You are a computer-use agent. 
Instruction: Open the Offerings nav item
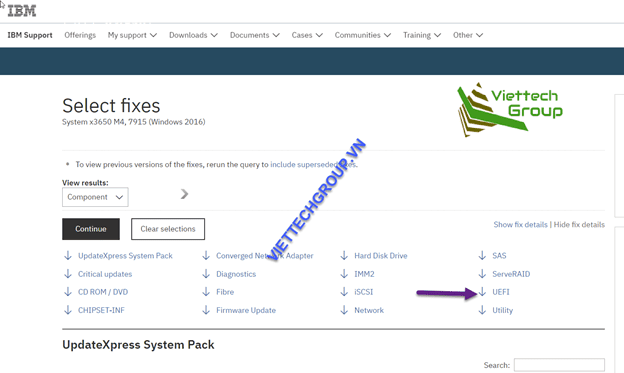(80, 35)
